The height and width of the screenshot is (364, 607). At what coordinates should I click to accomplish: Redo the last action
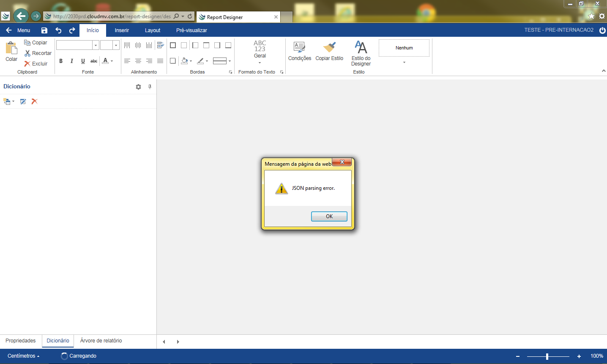(x=72, y=30)
